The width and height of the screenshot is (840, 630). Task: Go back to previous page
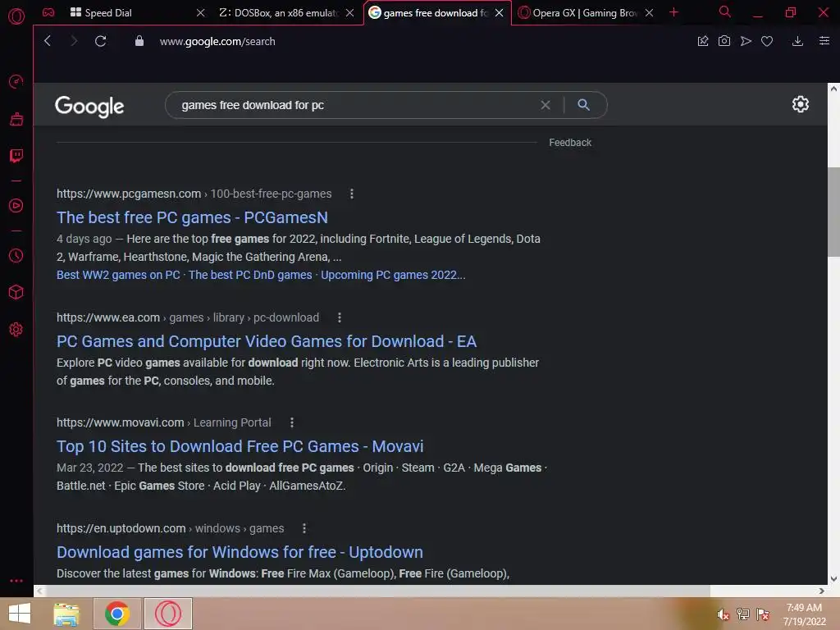pos(48,41)
